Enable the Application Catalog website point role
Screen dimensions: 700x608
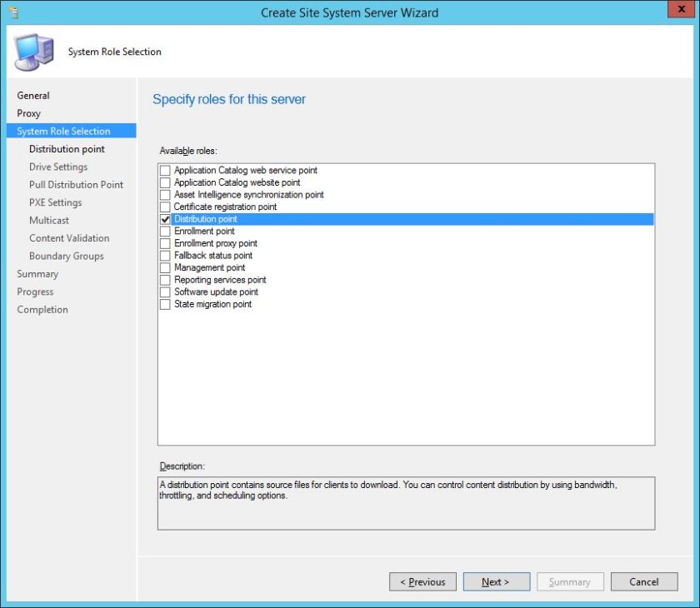pos(164,182)
